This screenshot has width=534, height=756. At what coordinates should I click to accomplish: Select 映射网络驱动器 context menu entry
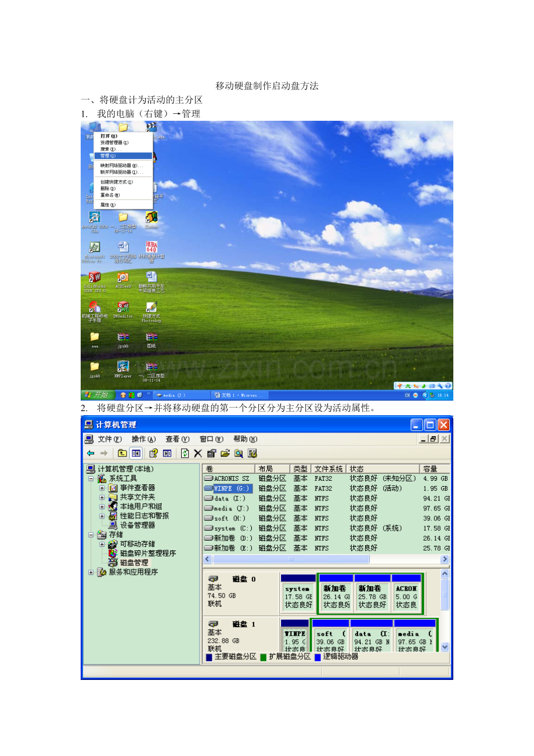point(122,165)
